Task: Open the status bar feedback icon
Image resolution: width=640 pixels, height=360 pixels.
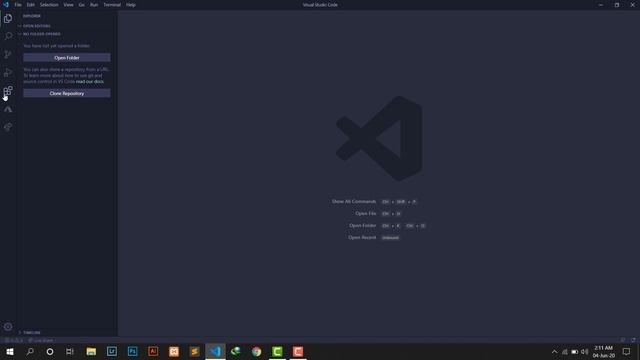Action: [x=623, y=340]
